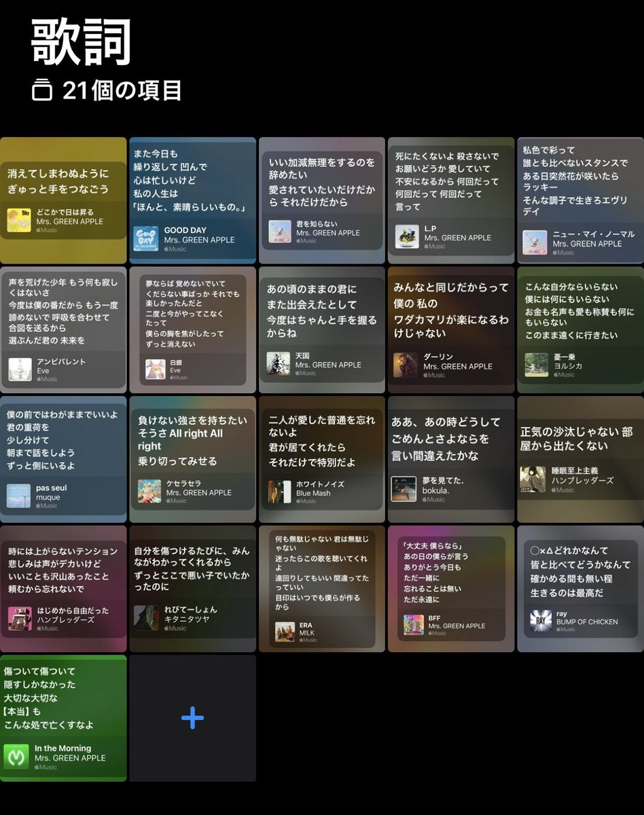The height and width of the screenshot is (815, 644).
Task: Open 憂一乗 album artwork
Action: coord(536,365)
